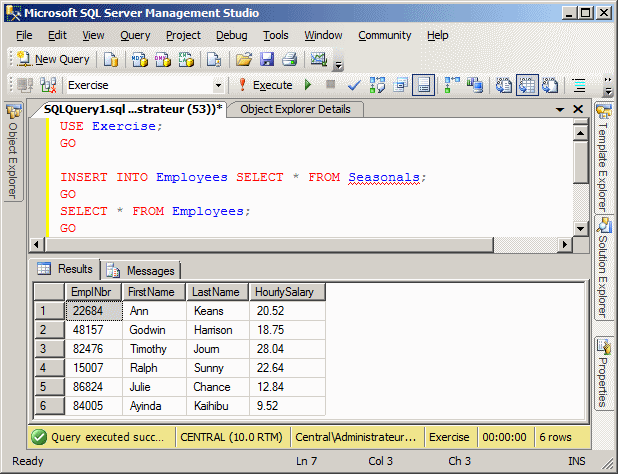Select the EmplNbr column header
The height and width of the screenshot is (474, 618).
coord(93,292)
